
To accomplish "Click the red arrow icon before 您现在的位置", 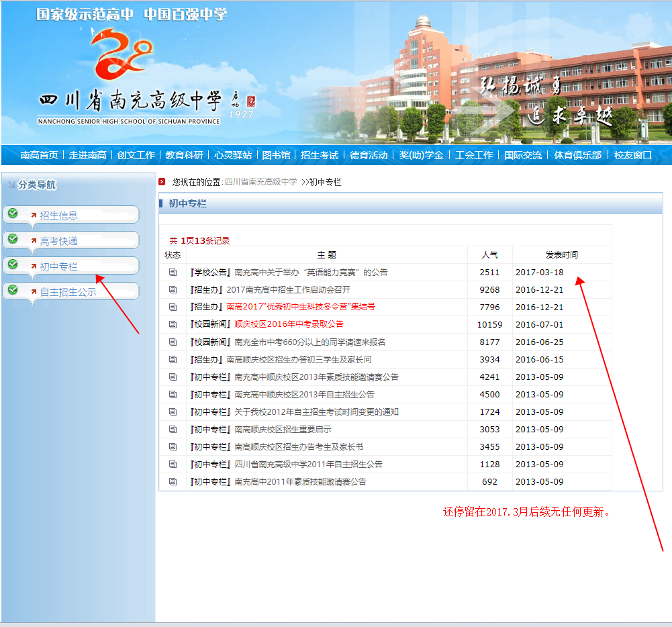I will click(x=162, y=182).
